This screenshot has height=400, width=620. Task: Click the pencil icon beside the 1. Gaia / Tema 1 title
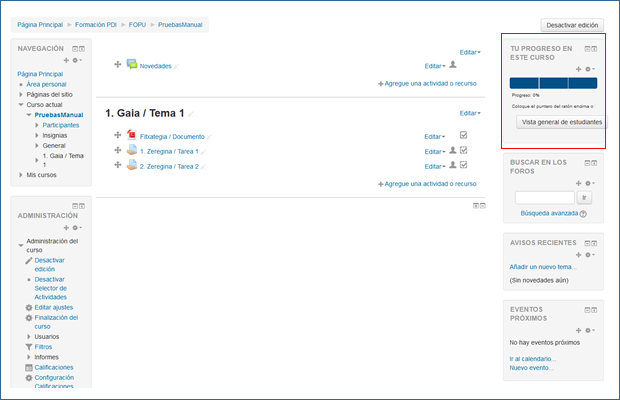click(191, 114)
